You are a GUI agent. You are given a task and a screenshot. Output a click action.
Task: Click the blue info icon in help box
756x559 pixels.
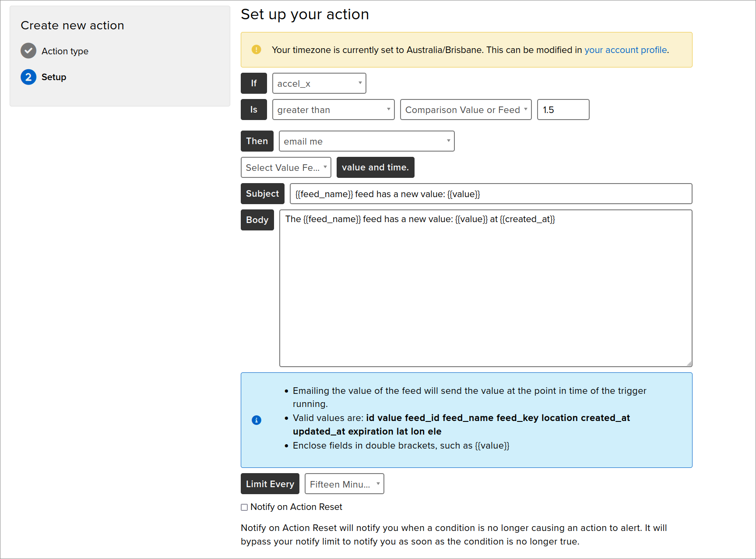(257, 420)
